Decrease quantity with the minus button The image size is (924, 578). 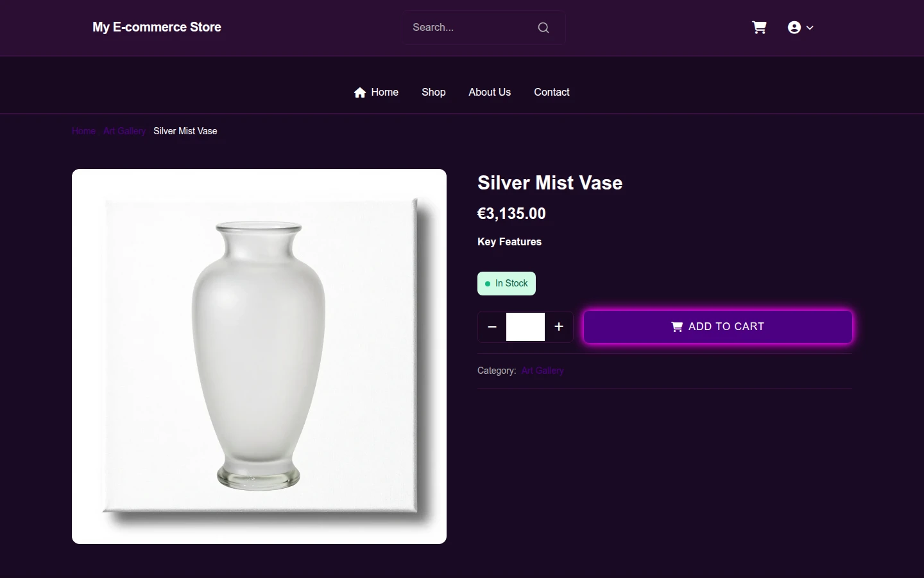point(492,327)
